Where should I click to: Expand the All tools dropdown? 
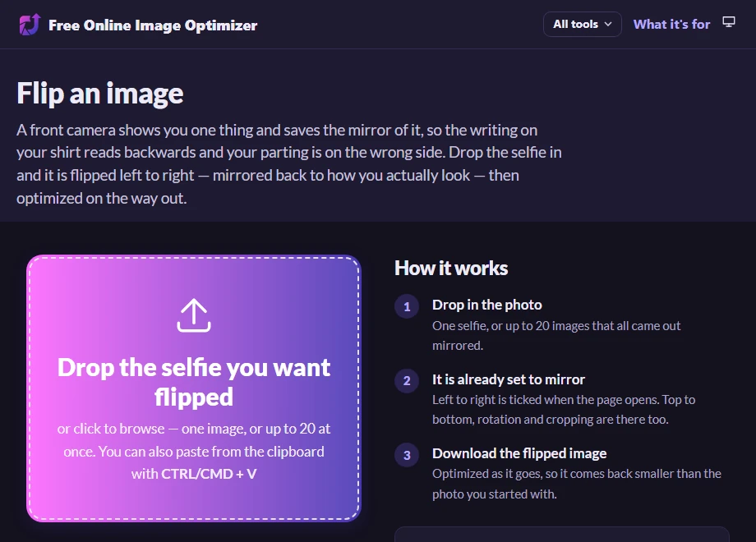tap(583, 24)
